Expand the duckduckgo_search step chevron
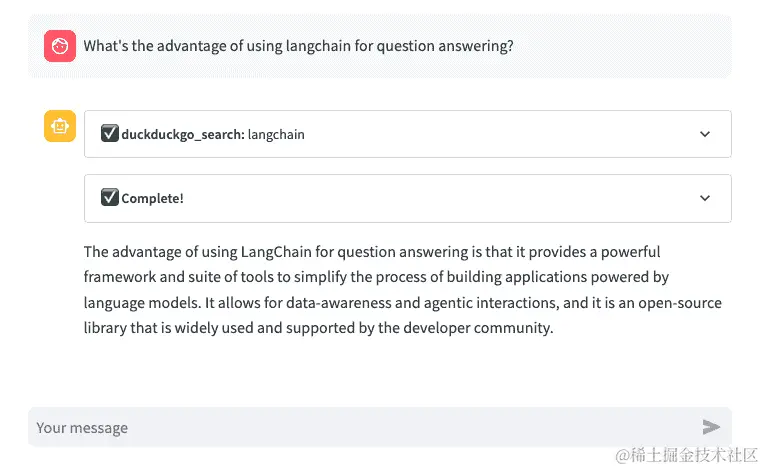 [705, 134]
